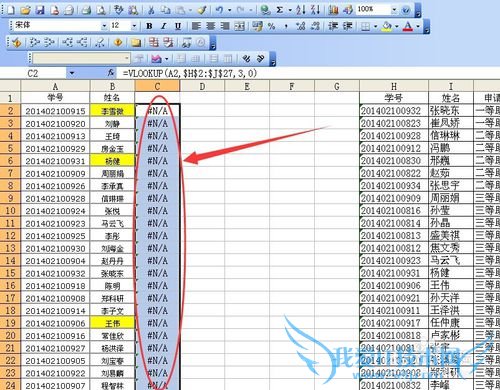
Task: Increase decimal places
Action: coord(301,26)
